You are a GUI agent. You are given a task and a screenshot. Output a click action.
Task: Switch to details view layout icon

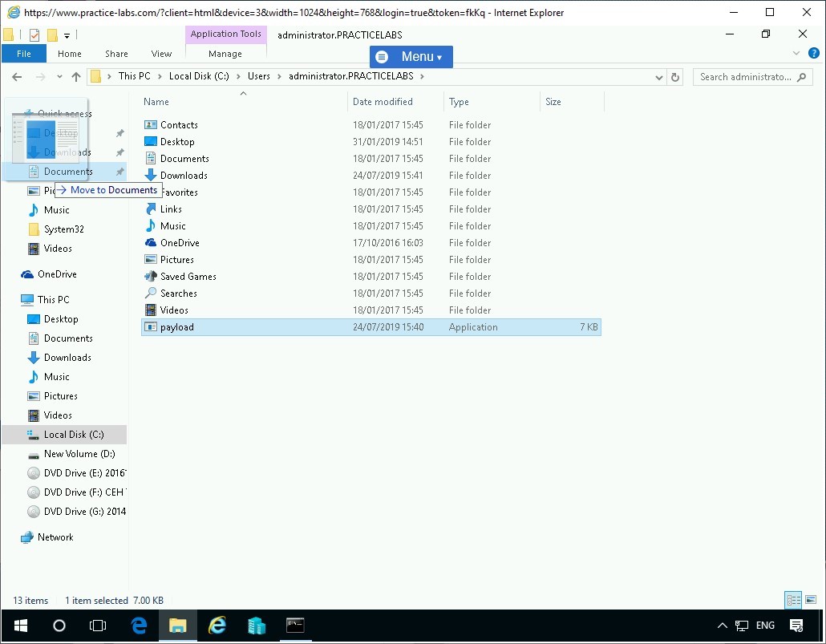(793, 600)
